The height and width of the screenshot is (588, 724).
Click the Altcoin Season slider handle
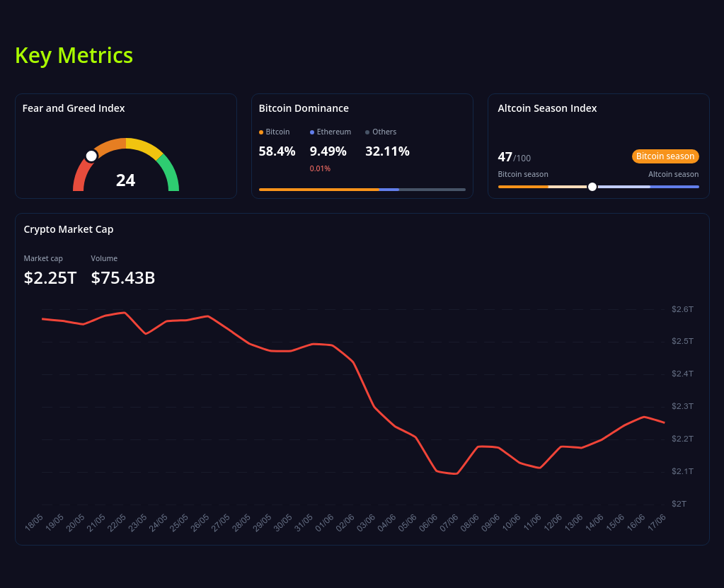click(592, 187)
